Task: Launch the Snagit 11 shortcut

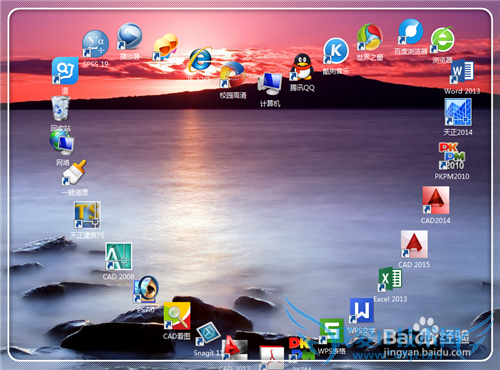Action: [208, 334]
